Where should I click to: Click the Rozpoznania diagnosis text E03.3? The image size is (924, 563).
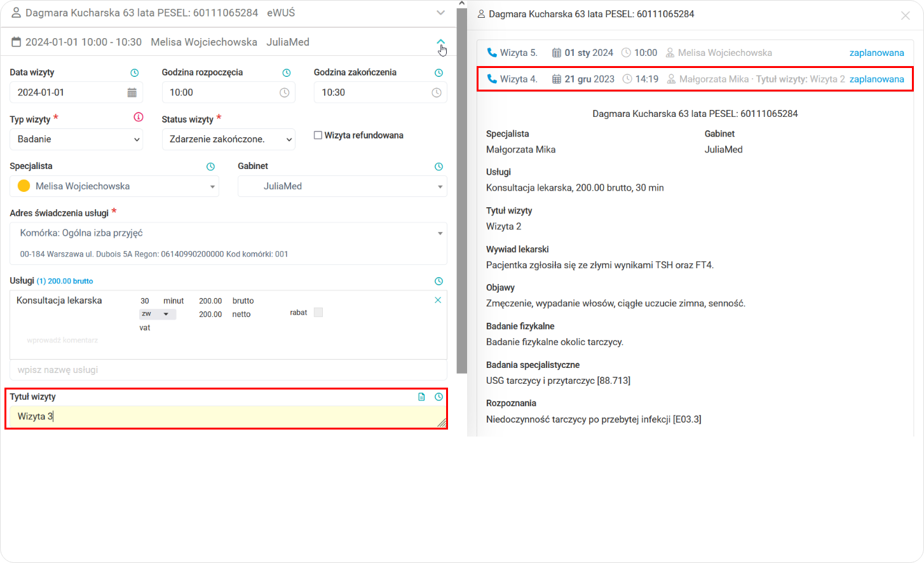coord(594,419)
